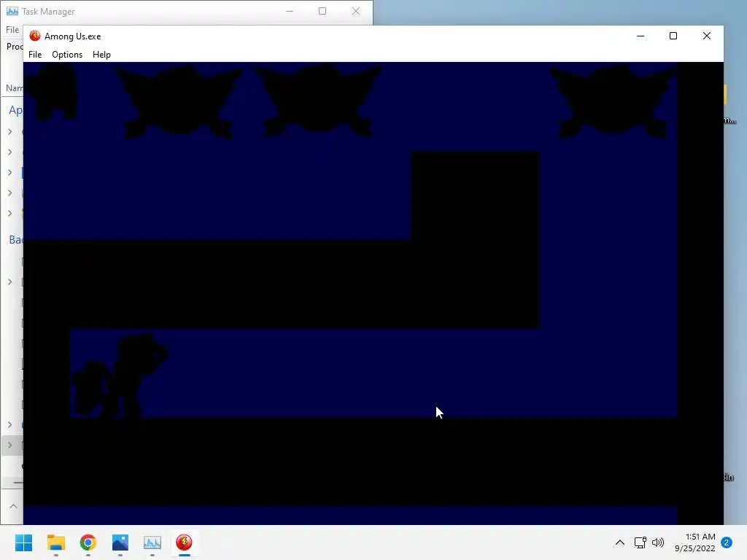Viewport: 747px width, 560px height.
Task: Open File Explorer from the taskbar
Action: click(x=56, y=542)
